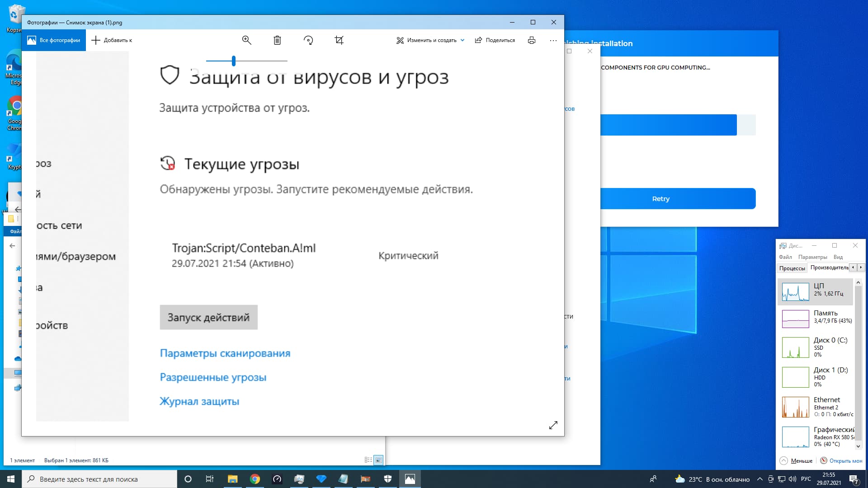868x488 pixels.
Task: Click Поделиться share button
Action: tap(495, 40)
